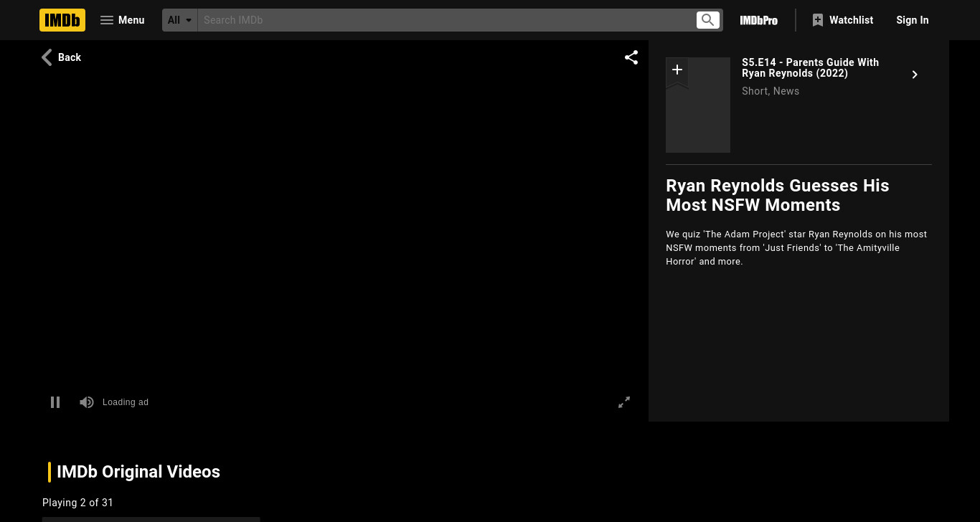Share this video with the share icon

631,57
